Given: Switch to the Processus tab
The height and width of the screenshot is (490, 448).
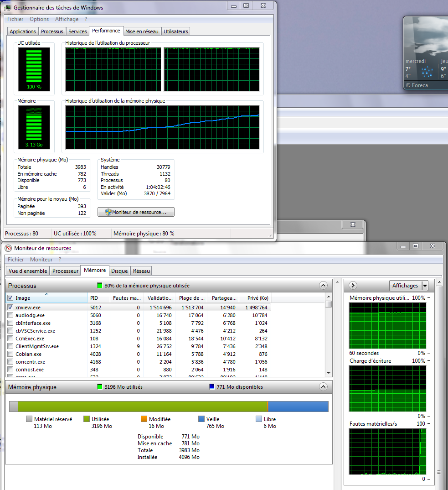Looking at the screenshot, I should click(x=52, y=31).
